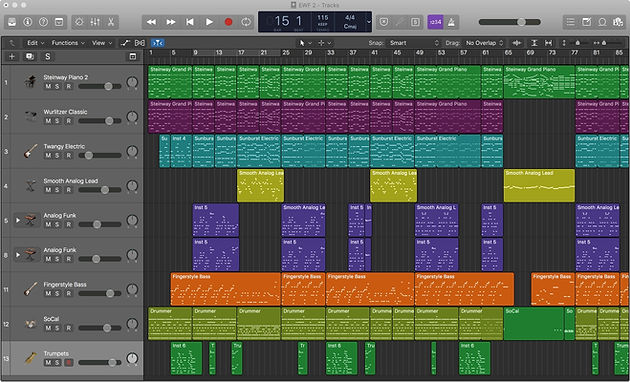The image size is (630, 382).
Task: Open the List Editors panel
Action: click(571, 22)
